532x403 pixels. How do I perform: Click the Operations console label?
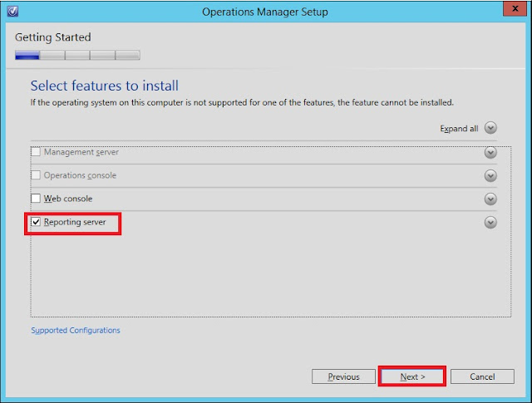coord(80,175)
